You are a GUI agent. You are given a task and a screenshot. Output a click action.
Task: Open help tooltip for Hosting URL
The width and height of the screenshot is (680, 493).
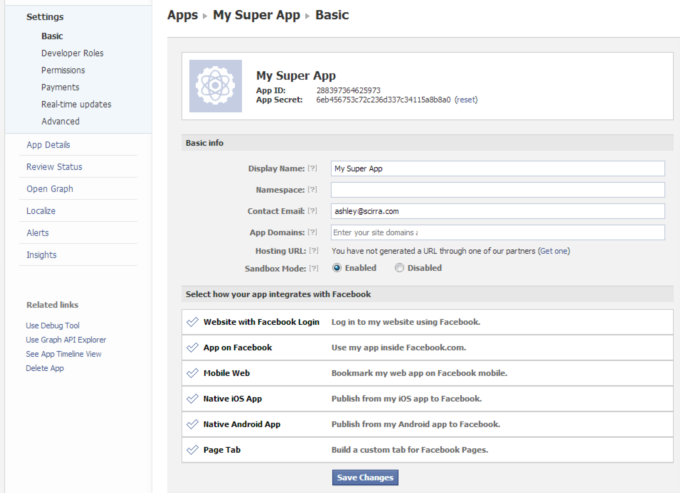pyautogui.click(x=314, y=251)
